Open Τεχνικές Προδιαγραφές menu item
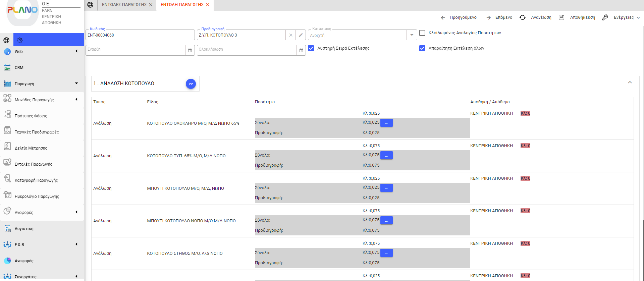 point(37,132)
